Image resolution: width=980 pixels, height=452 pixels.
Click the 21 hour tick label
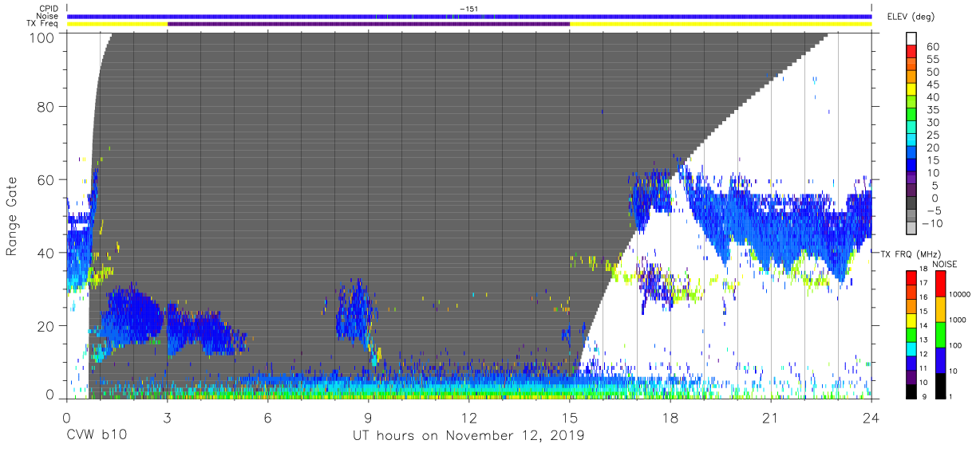click(x=771, y=418)
